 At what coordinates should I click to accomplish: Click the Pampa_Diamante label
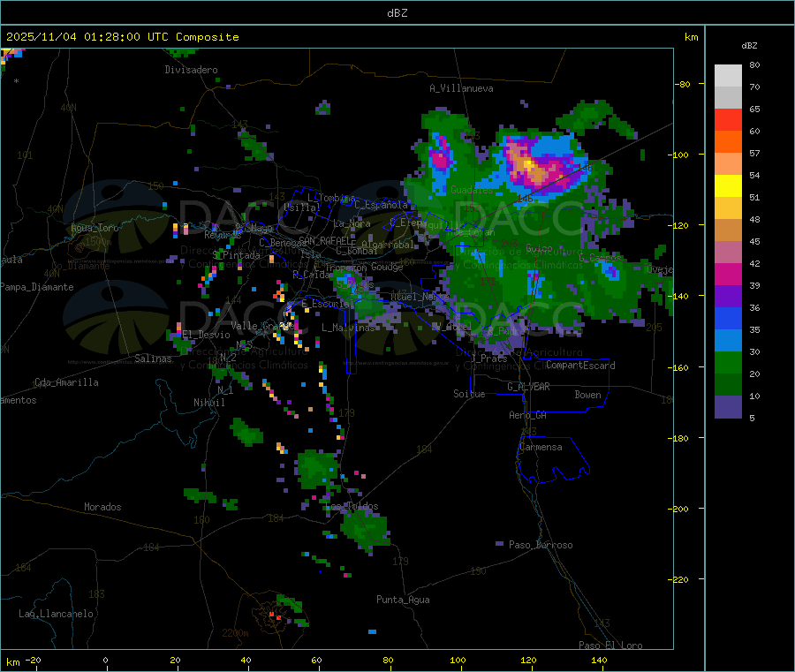(36, 287)
